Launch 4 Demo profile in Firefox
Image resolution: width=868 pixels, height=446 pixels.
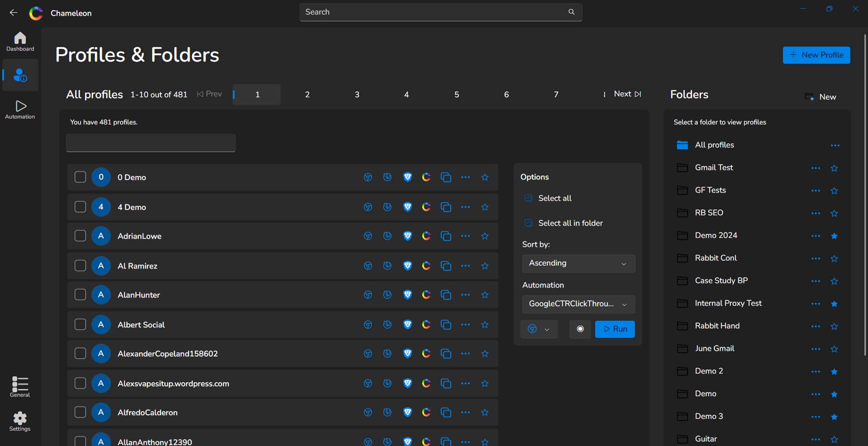[x=387, y=207]
